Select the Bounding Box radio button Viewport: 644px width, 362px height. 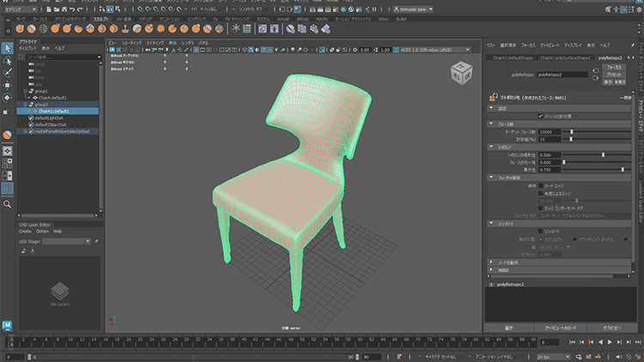point(574,239)
